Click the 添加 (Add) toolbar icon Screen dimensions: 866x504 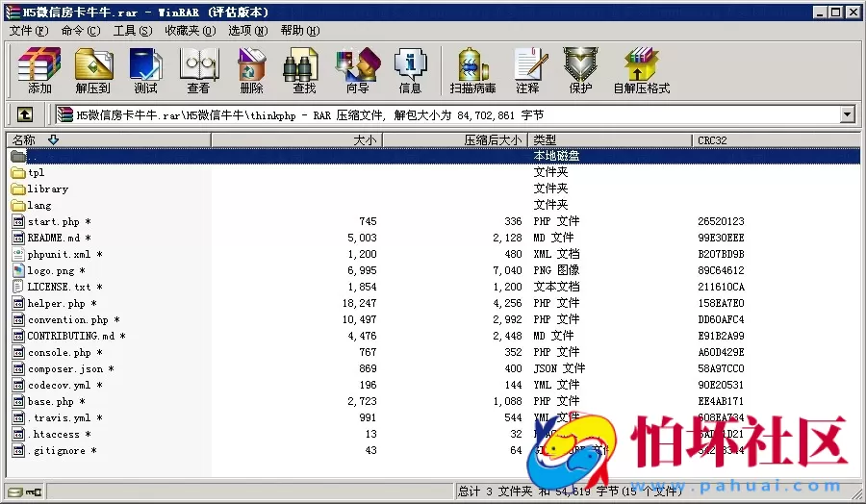38,70
